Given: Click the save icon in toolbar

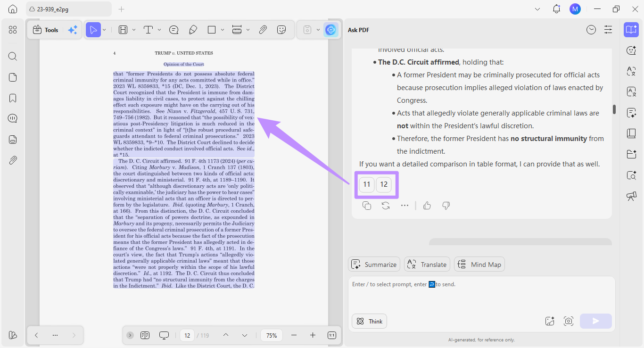Looking at the screenshot, I should 307,30.
